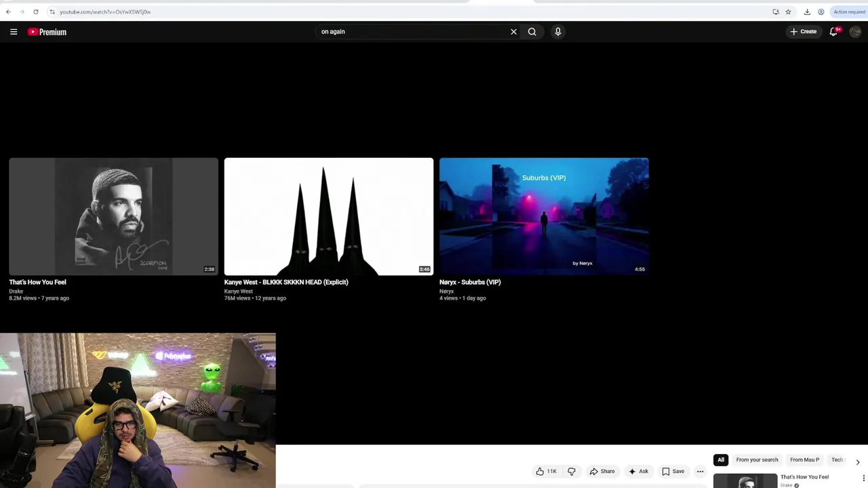
Task: Dislike the video
Action: point(572,471)
